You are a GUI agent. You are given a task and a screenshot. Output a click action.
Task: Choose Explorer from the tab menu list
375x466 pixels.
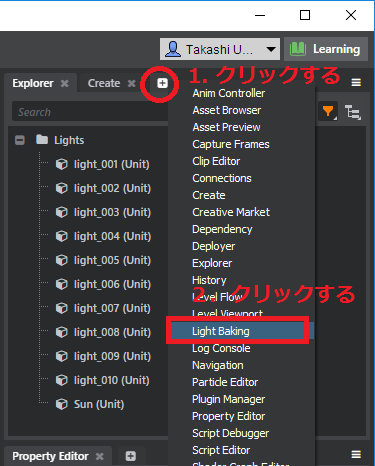[x=212, y=263]
